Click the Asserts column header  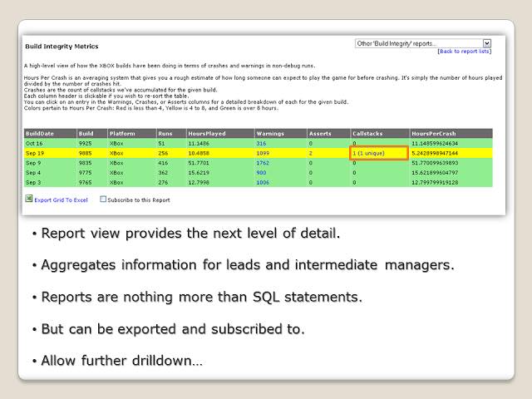pos(320,133)
